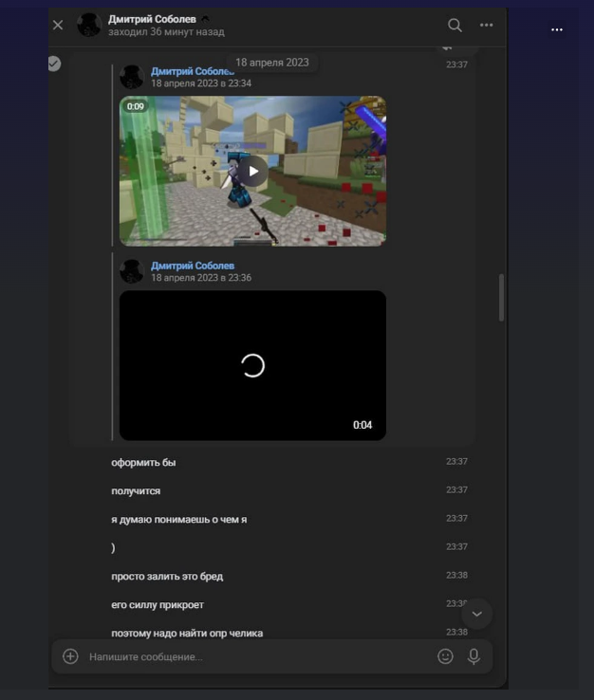Play the 0:09 Minecraft video
Viewport: 594px width, 700px height.
(252, 171)
